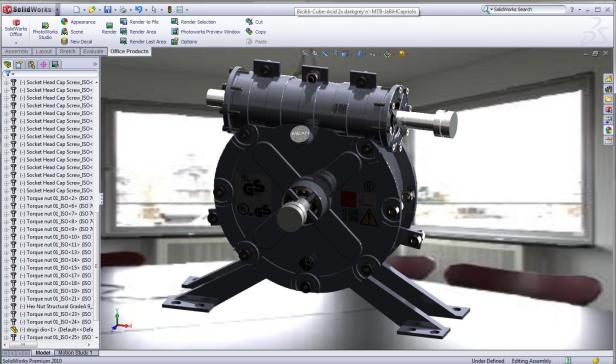Choose Render to File
The height and width of the screenshot is (364, 616).
pos(139,22)
